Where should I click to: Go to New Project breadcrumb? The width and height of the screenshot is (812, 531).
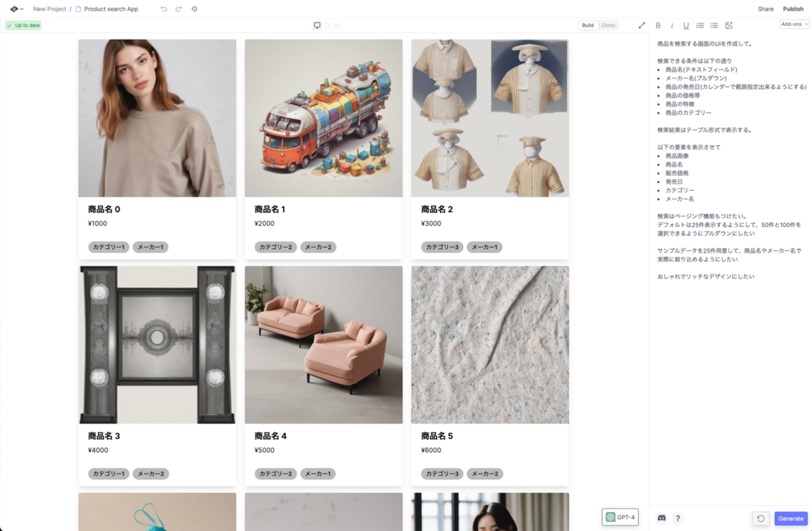50,9
